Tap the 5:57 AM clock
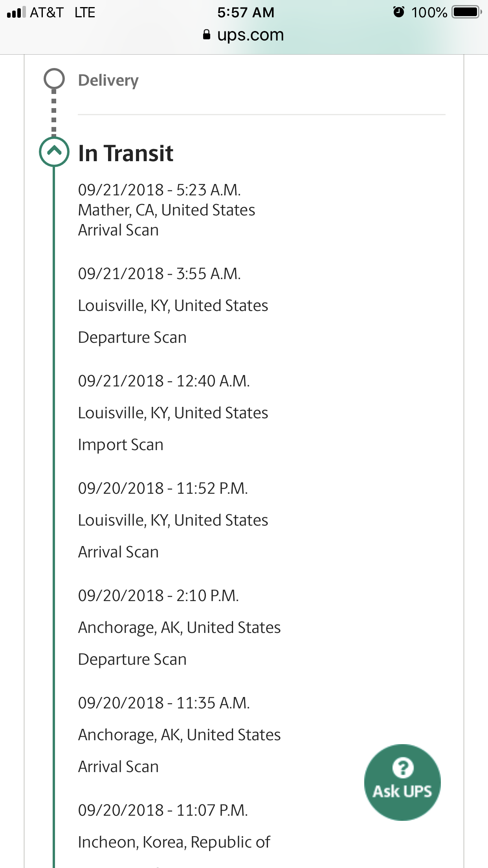The height and width of the screenshot is (868, 488). (x=246, y=13)
